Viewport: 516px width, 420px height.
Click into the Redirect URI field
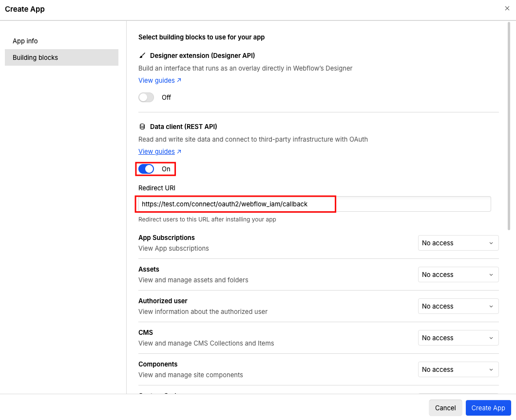pyautogui.click(x=314, y=204)
